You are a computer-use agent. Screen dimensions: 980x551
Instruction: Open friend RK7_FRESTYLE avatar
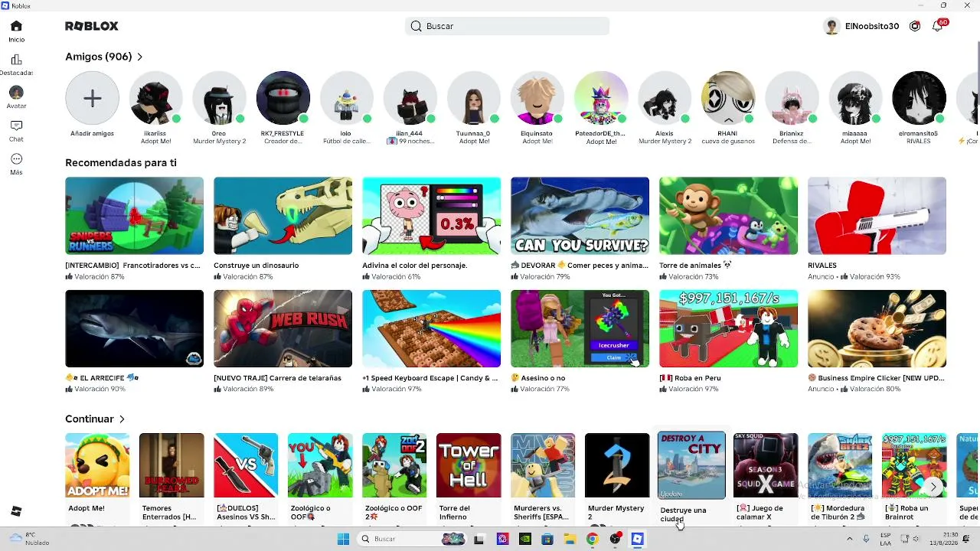click(283, 98)
